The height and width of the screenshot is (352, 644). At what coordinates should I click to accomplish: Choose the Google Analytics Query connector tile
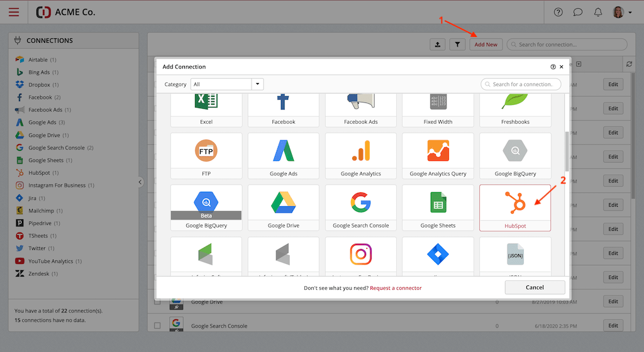438,156
